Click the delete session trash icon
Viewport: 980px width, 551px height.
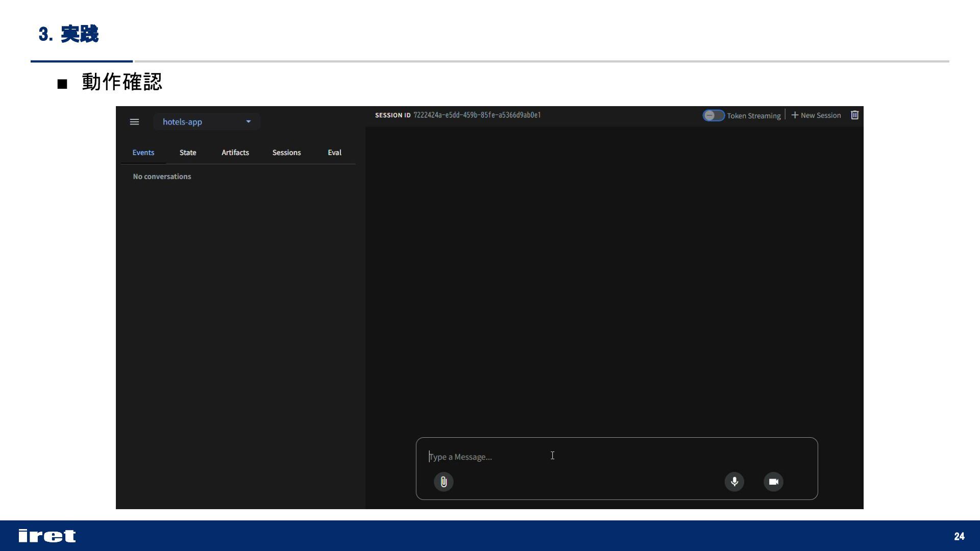point(855,115)
